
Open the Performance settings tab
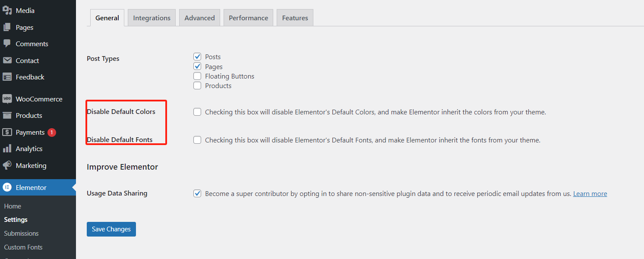pyautogui.click(x=248, y=18)
